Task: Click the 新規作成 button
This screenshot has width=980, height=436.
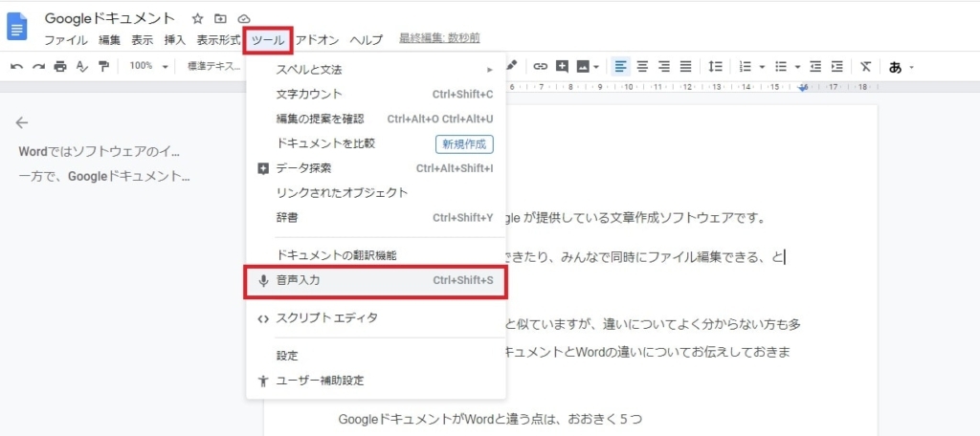Action: [x=464, y=144]
